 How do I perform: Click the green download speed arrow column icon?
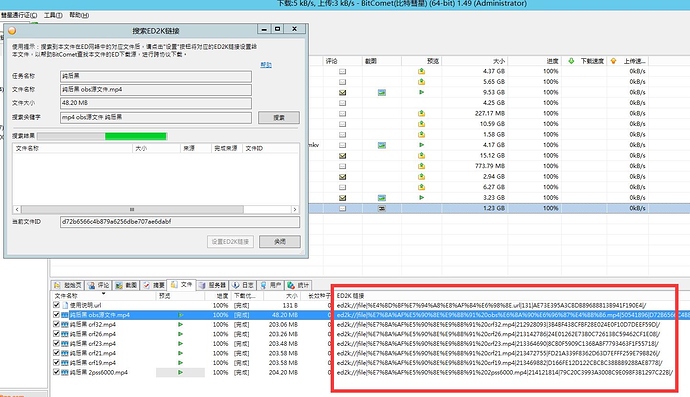(x=571, y=61)
